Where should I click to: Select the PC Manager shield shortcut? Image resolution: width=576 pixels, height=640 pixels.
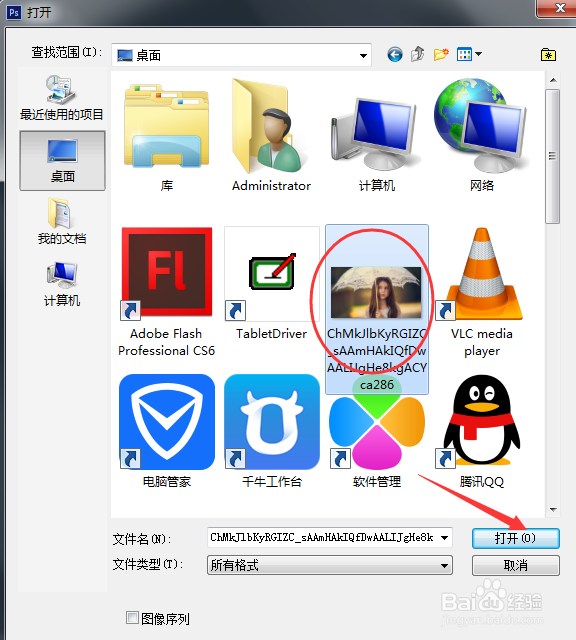pyautogui.click(x=167, y=431)
